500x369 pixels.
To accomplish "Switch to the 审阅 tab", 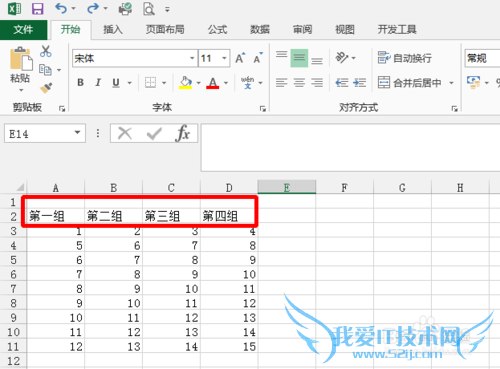I will coord(302,30).
